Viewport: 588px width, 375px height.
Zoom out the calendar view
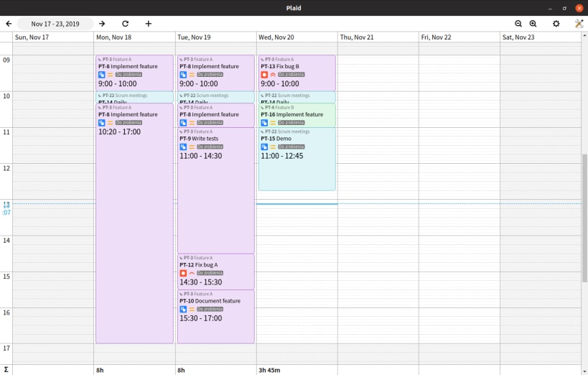518,24
